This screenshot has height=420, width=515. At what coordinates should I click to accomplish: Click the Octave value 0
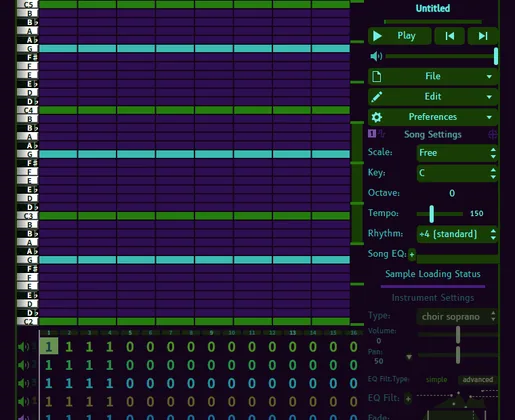[x=452, y=193]
